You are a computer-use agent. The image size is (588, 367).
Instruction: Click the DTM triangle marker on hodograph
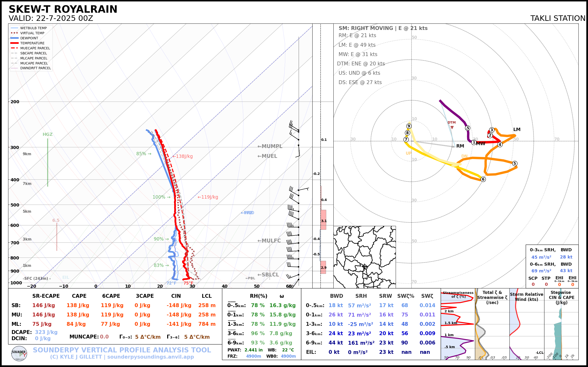452,127
